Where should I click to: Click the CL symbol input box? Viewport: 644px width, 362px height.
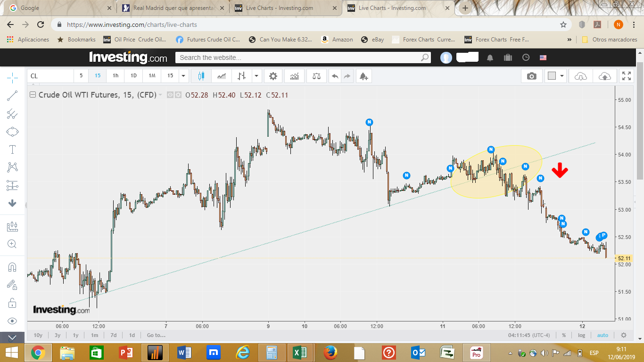tap(50, 76)
